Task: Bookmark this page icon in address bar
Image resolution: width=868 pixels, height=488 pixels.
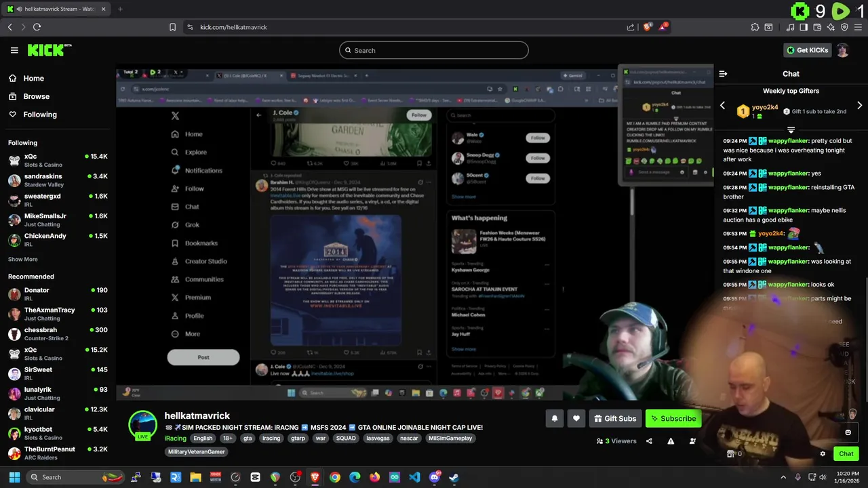Action: click(172, 27)
